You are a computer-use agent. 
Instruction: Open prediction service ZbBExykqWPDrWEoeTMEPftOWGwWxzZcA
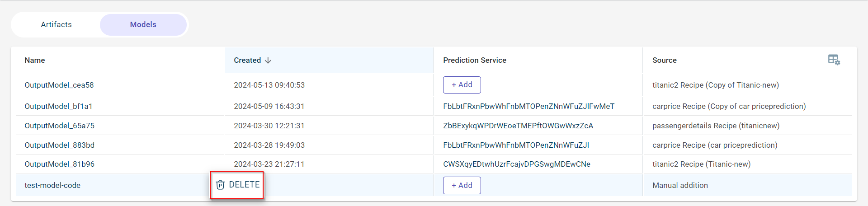(x=518, y=126)
